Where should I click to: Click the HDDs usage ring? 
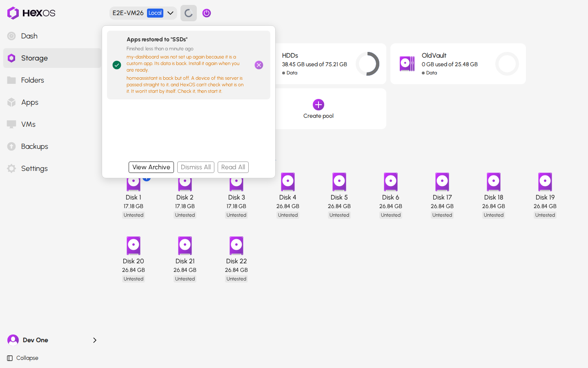tap(367, 64)
